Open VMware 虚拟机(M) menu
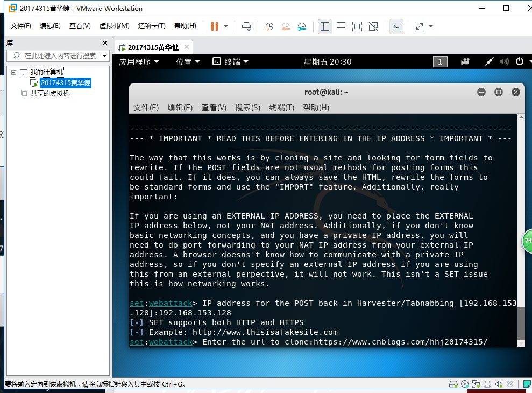532x393 pixels. 114,26
